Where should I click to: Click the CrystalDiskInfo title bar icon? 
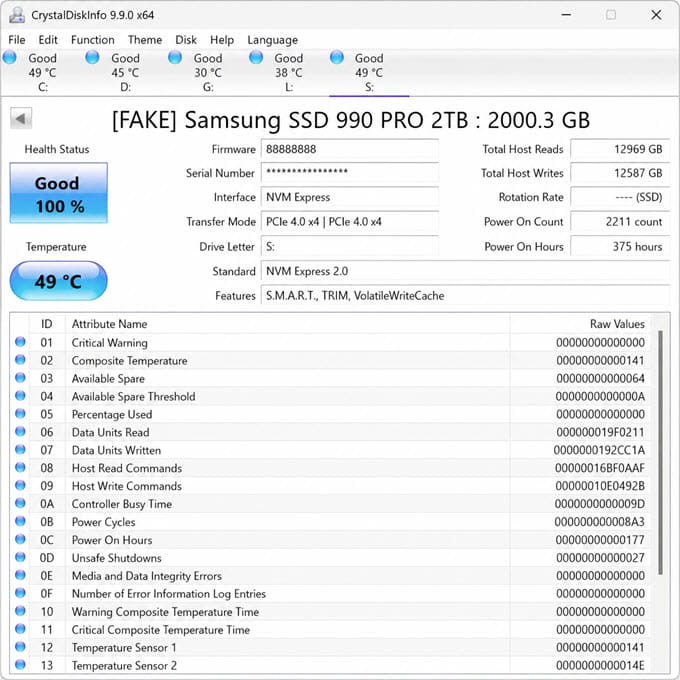tap(17, 15)
